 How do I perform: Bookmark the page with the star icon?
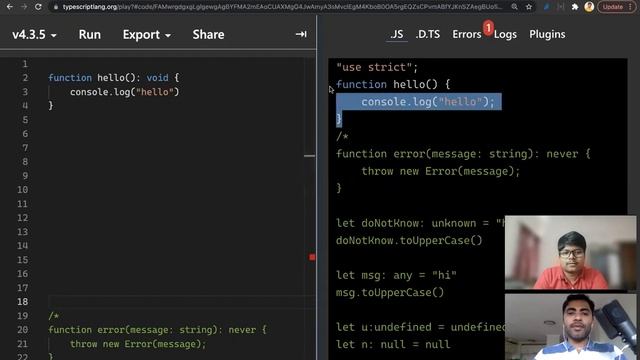pyautogui.click(x=529, y=7)
